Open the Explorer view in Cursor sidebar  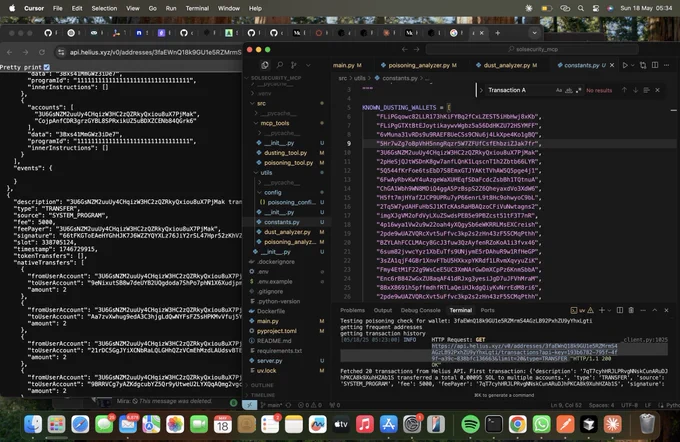pyautogui.click(x=265, y=65)
